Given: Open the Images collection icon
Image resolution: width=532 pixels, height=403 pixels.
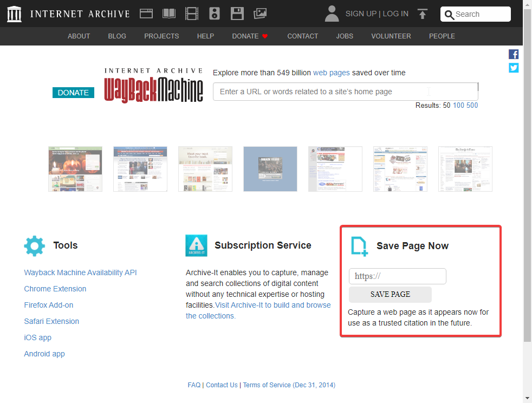Looking at the screenshot, I should tap(259, 13).
